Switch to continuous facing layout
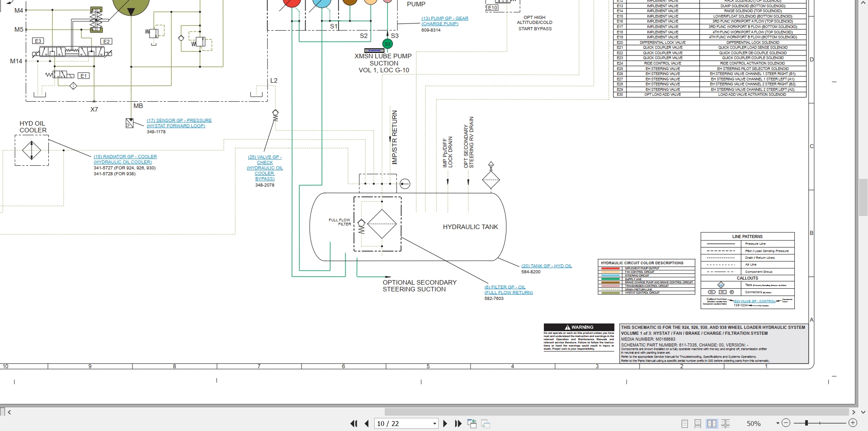The width and height of the screenshot is (868, 431). [726, 423]
